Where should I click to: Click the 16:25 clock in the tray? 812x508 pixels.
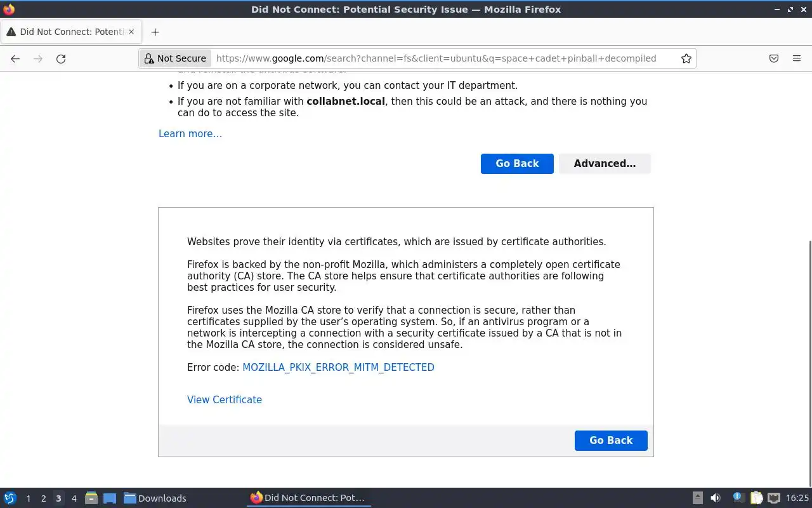point(797,498)
